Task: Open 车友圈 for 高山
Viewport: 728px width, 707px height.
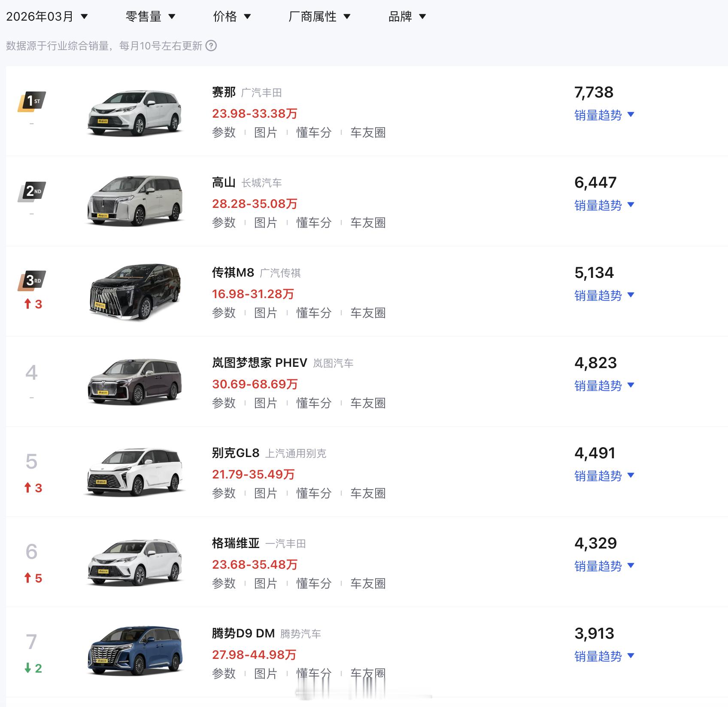Action: tap(368, 222)
